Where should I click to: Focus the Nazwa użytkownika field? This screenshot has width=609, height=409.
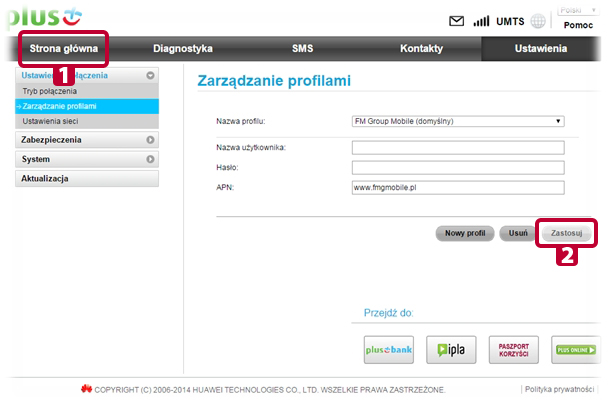point(458,148)
